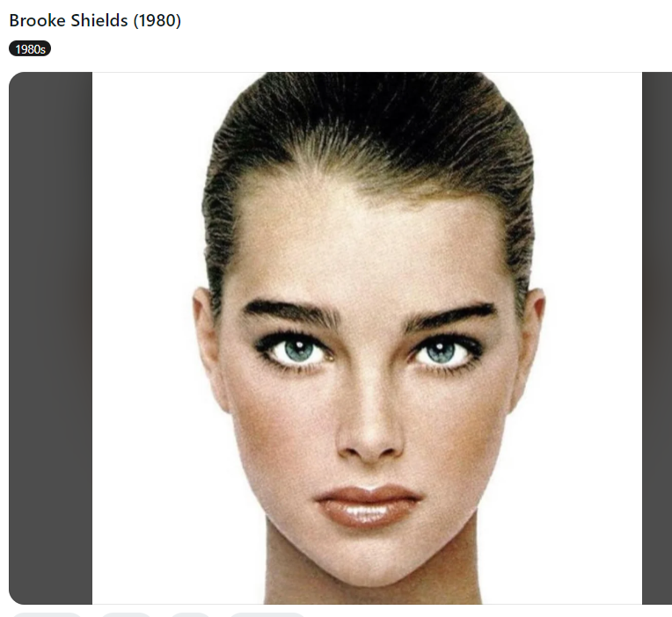
Task: Click the 1980s decade tag
Action: coord(30,49)
